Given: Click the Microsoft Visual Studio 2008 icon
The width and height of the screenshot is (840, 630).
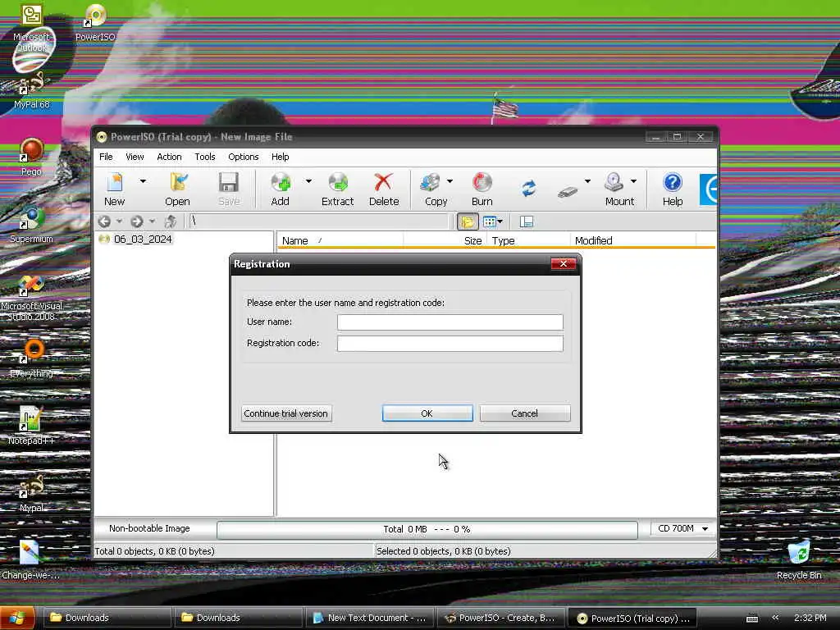Looking at the screenshot, I should coord(31,298).
